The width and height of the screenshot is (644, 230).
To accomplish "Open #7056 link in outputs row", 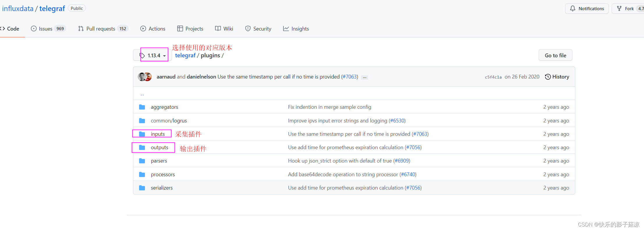I will (413, 147).
